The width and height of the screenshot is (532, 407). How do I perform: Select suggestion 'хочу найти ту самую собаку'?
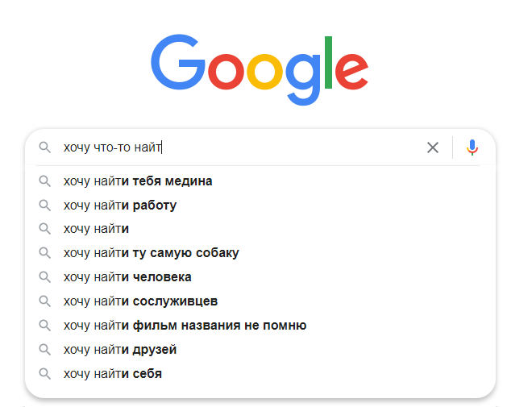click(260, 253)
